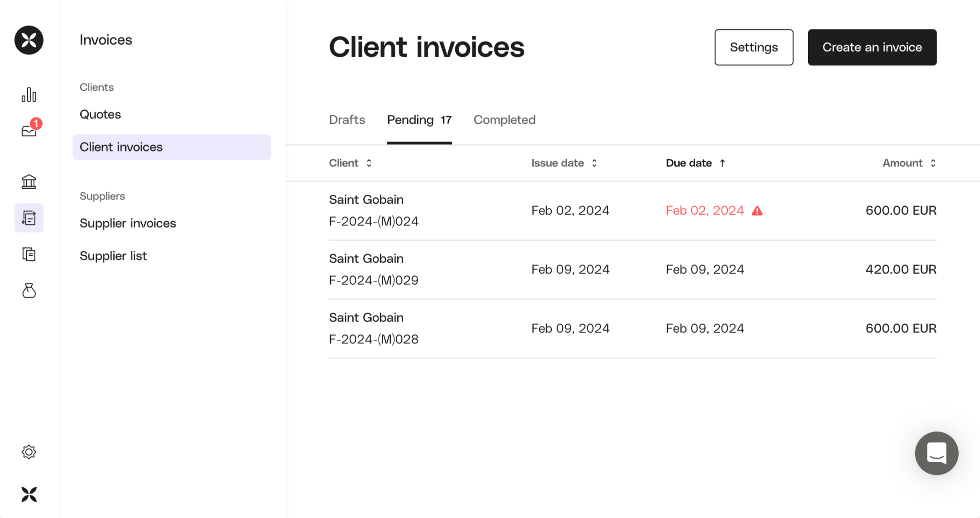This screenshot has width=980, height=518.
Task: Open the bar chart dashboard icon
Action: [x=29, y=95]
